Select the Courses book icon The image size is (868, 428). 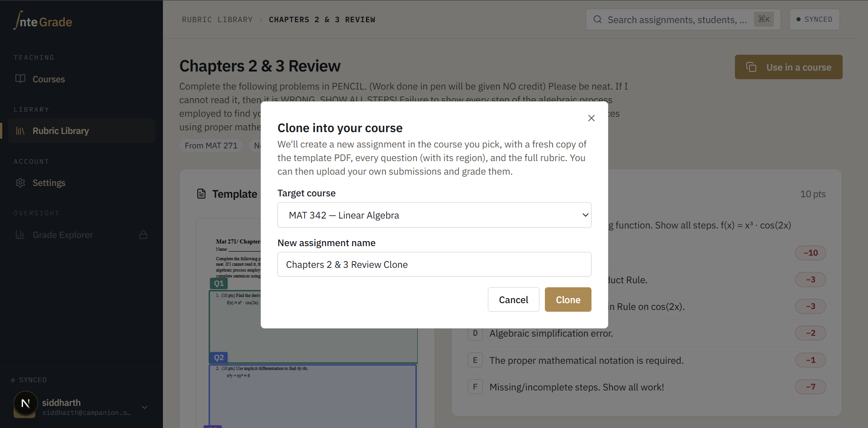tap(20, 79)
